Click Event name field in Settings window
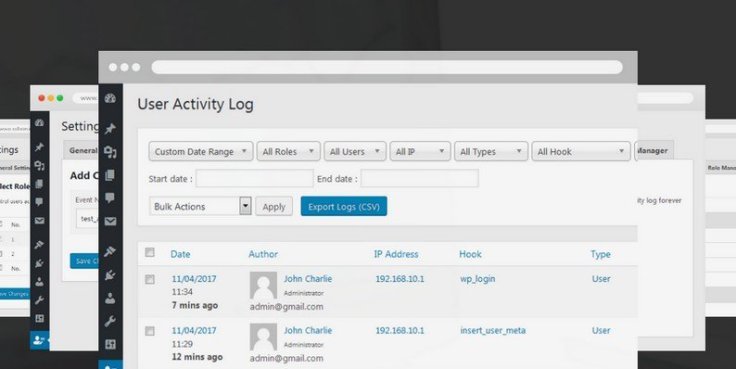Viewport: 736px width, 369px height. [x=88, y=219]
